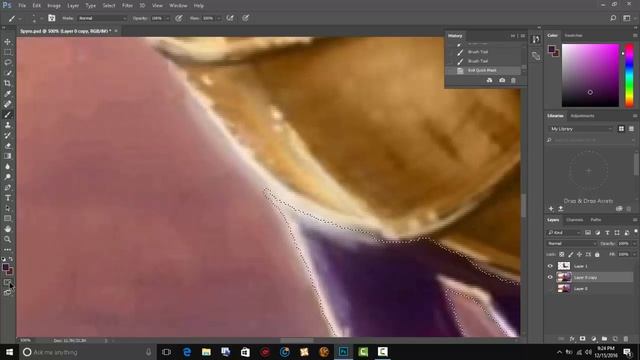Switch to the Channels tab
The height and width of the screenshot is (360, 640).
(x=574, y=220)
